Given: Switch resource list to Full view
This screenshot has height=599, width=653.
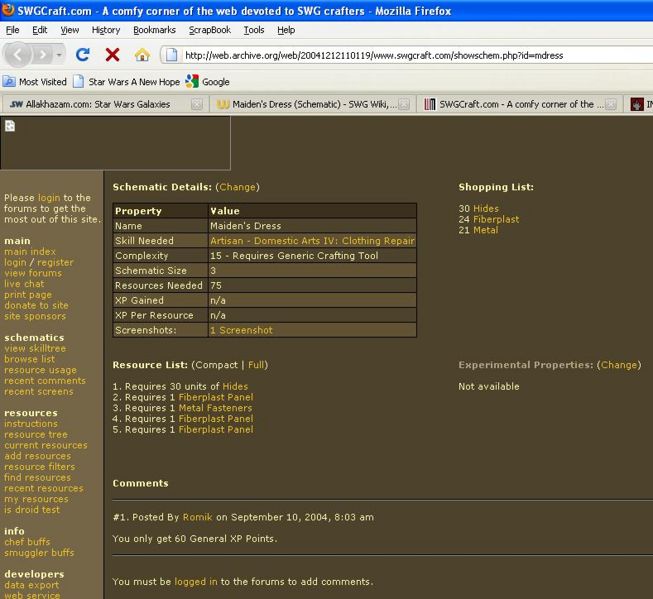Looking at the screenshot, I should [x=257, y=365].
